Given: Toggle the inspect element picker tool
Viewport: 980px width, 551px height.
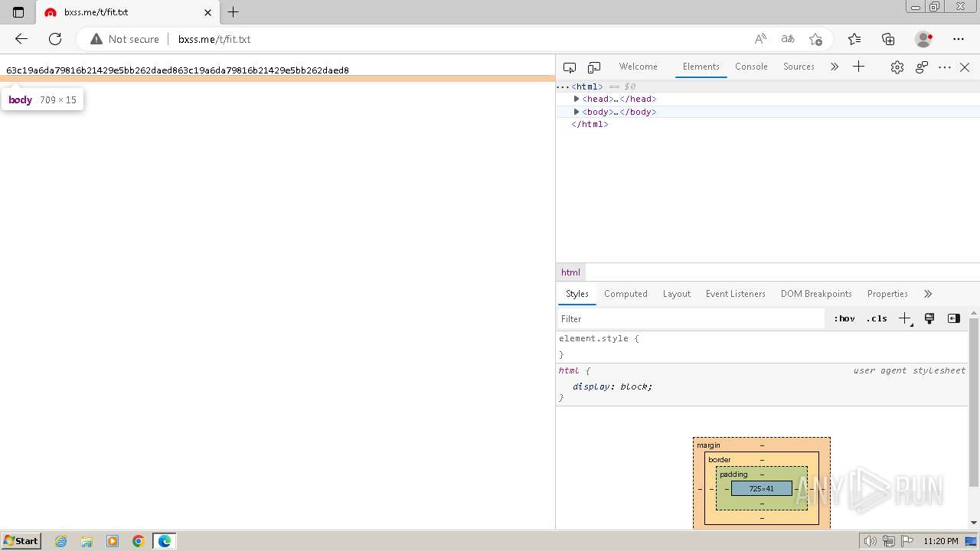Looking at the screenshot, I should pos(569,67).
